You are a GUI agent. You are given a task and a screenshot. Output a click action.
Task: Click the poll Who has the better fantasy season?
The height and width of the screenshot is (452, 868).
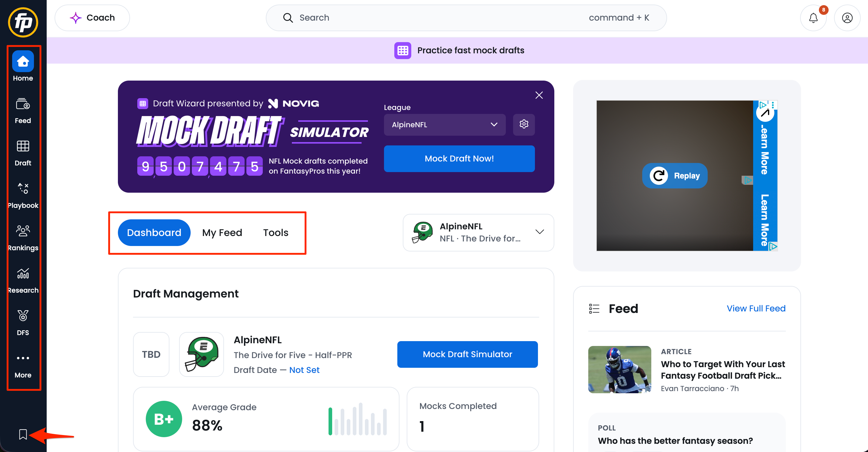[x=675, y=441]
